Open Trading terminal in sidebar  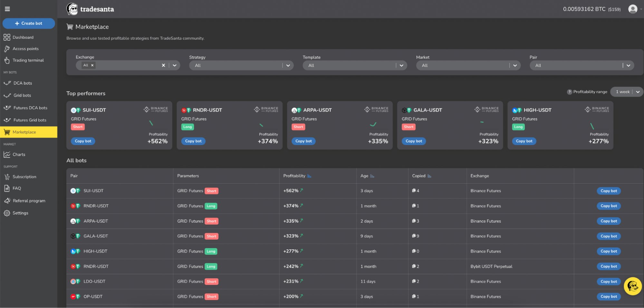click(x=29, y=60)
